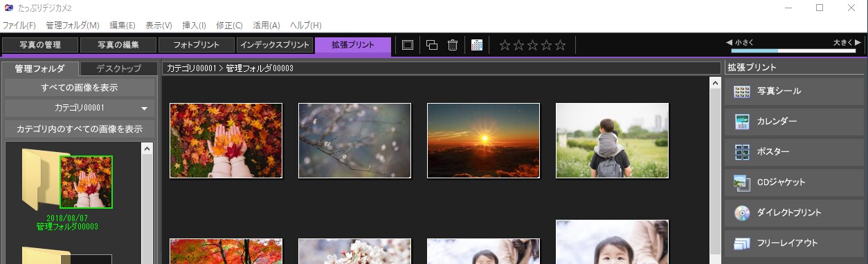Select the child on father's shoulders thumbnail
This screenshot has height=264, width=868.
click(x=612, y=140)
